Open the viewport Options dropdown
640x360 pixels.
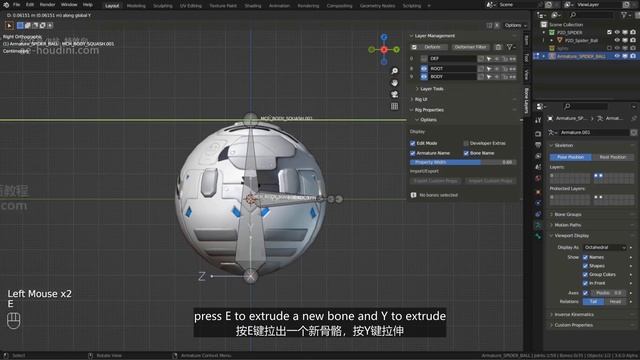coord(516,25)
